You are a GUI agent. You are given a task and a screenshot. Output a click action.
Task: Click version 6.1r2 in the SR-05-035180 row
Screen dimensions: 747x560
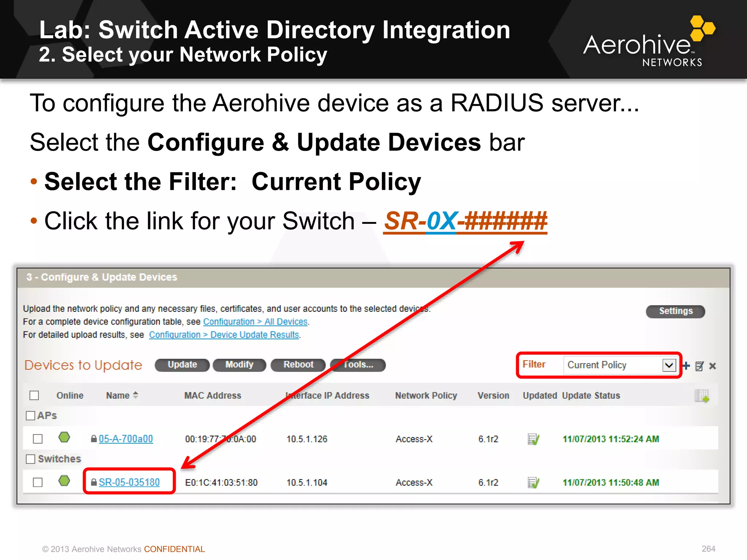click(488, 483)
